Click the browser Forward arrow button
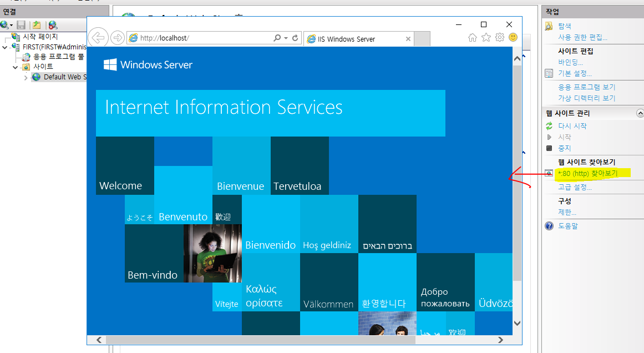Image resolution: width=644 pixels, height=353 pixels. [x=118, y=38]
